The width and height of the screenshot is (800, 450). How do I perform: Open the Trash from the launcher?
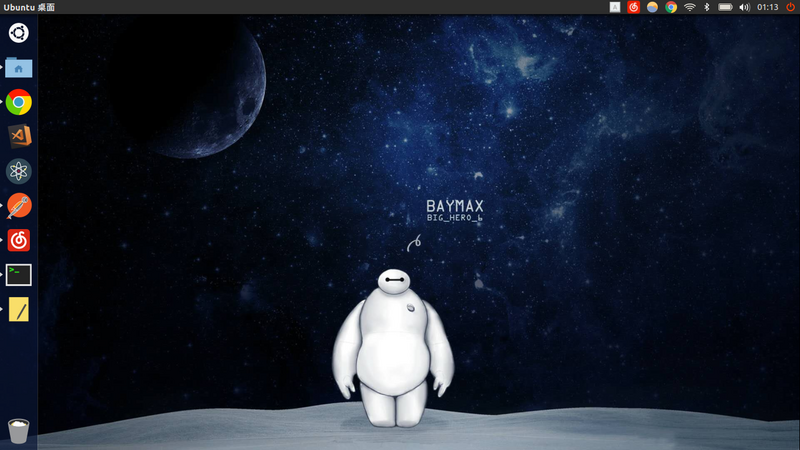(x=18, y=431)
